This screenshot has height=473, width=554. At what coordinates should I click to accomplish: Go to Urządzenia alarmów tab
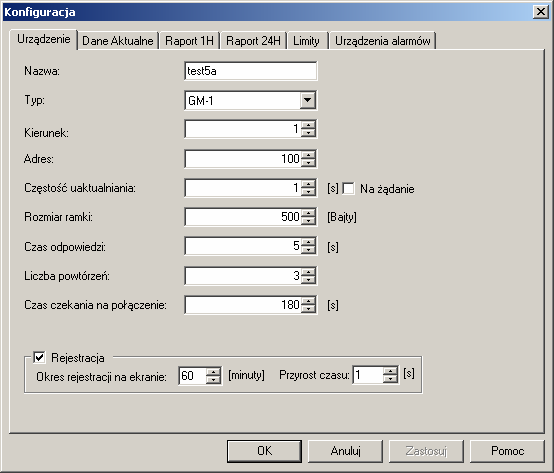[x=383, y=41]
